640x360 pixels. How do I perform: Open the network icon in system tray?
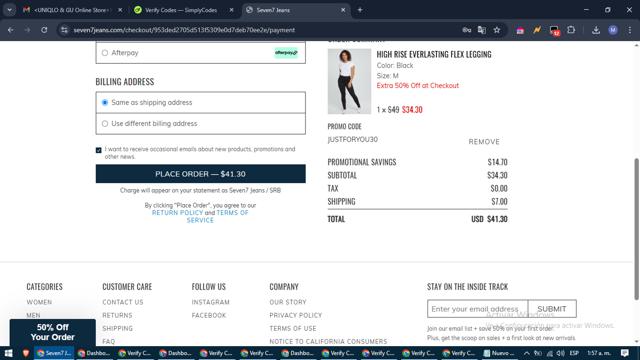[549, 353]
